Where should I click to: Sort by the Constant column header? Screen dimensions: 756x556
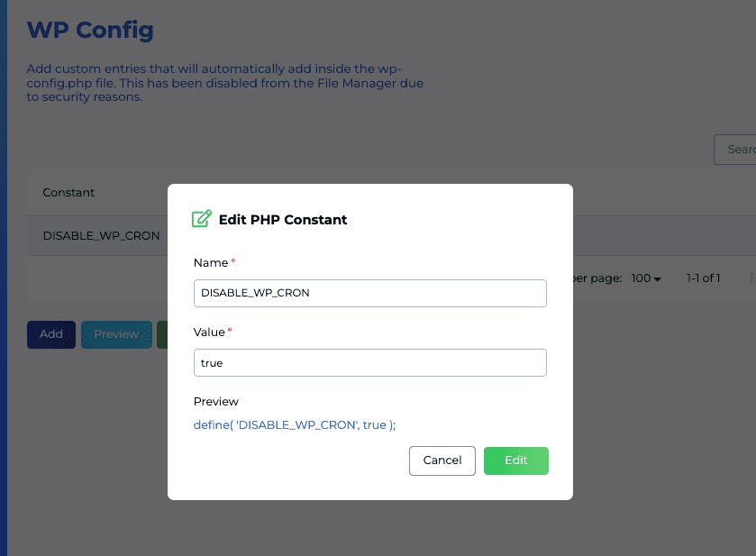click(x=68, y=193)
